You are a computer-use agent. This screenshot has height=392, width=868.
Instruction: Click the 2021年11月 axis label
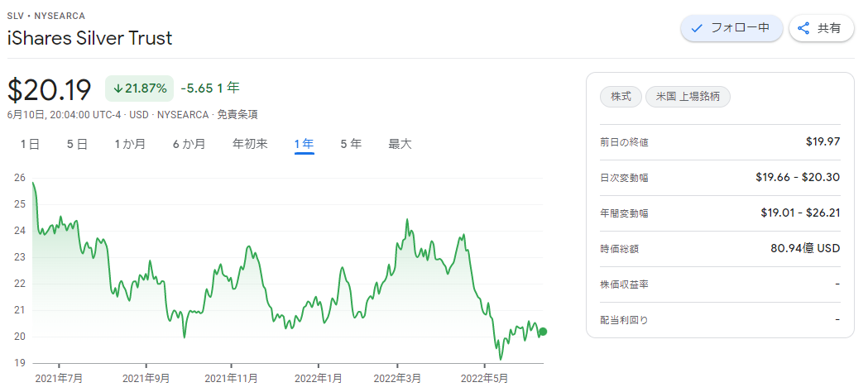click(232, 379)
